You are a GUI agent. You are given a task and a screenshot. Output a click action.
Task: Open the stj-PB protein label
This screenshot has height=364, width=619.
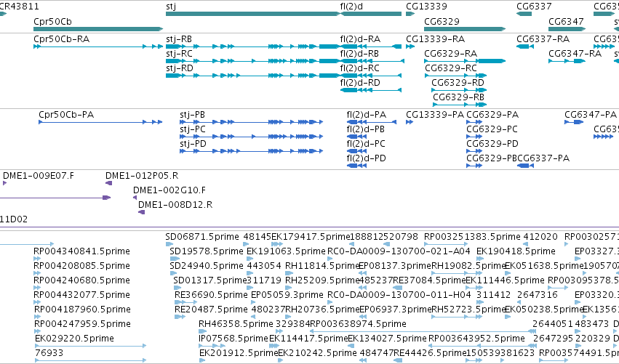click(192, 115)
